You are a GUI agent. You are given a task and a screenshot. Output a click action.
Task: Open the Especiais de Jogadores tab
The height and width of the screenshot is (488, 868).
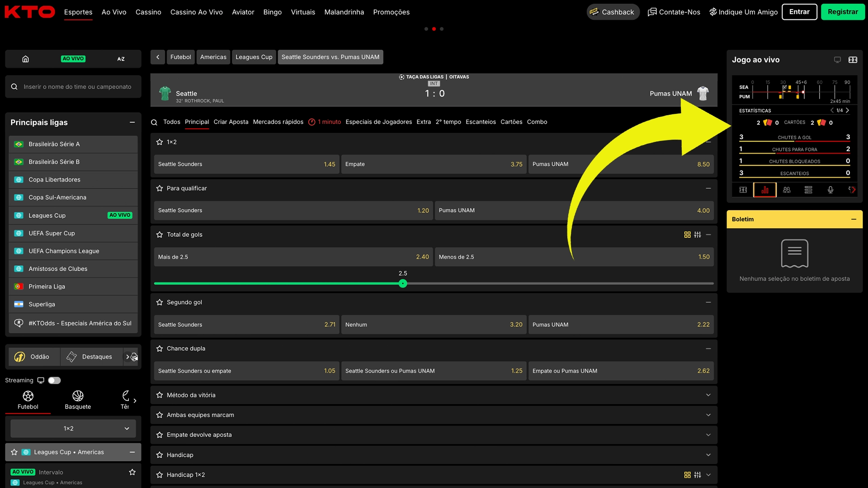tap(379, 122)
